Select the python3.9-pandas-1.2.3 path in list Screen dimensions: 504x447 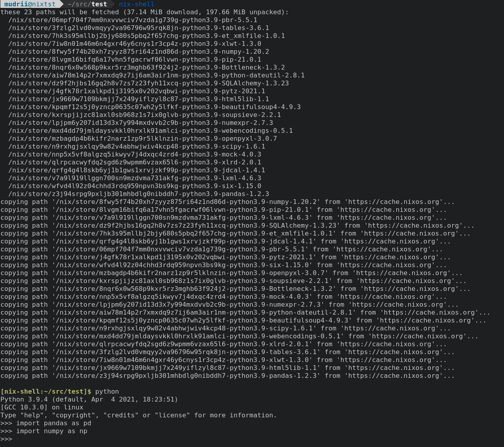tap(139, 194)
